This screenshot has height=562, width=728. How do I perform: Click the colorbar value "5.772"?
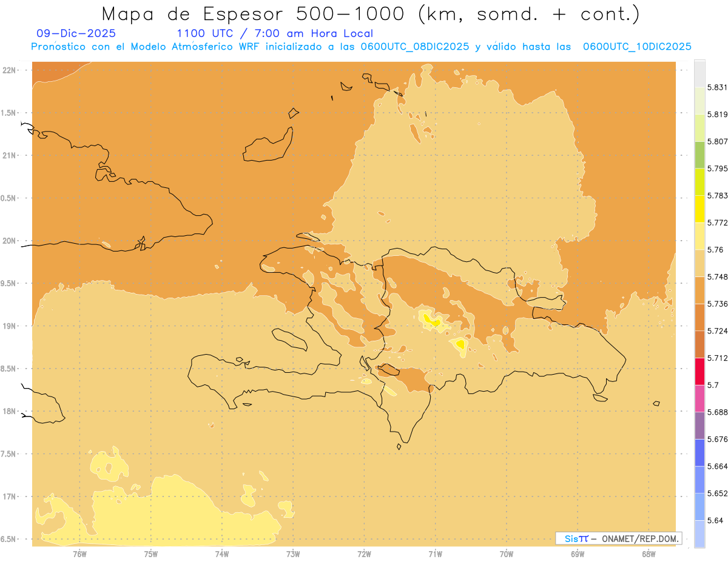pyautogui.click(x=717, y=222)
